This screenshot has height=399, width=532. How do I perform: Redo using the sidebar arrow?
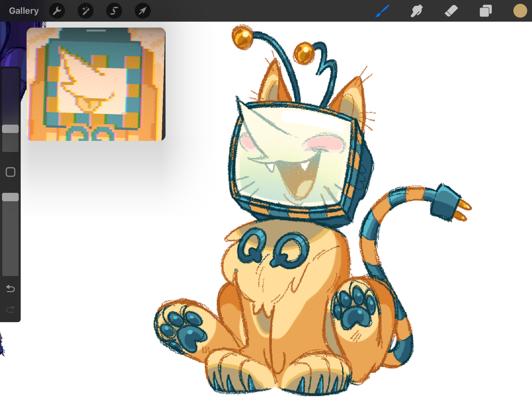click(x=10, y=309)
